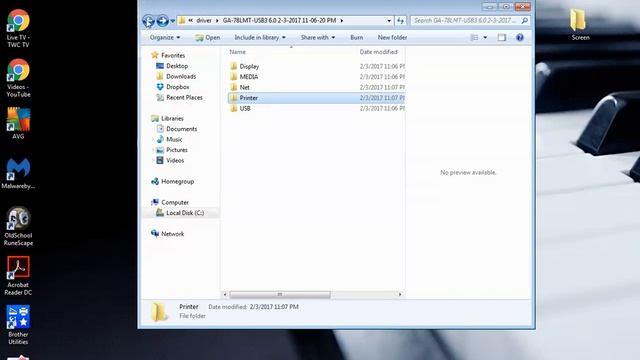The width and height of the screenshot is (640, 360).
Task: Click the Screen folder on the desktop
Action: (x=580, y=25)
